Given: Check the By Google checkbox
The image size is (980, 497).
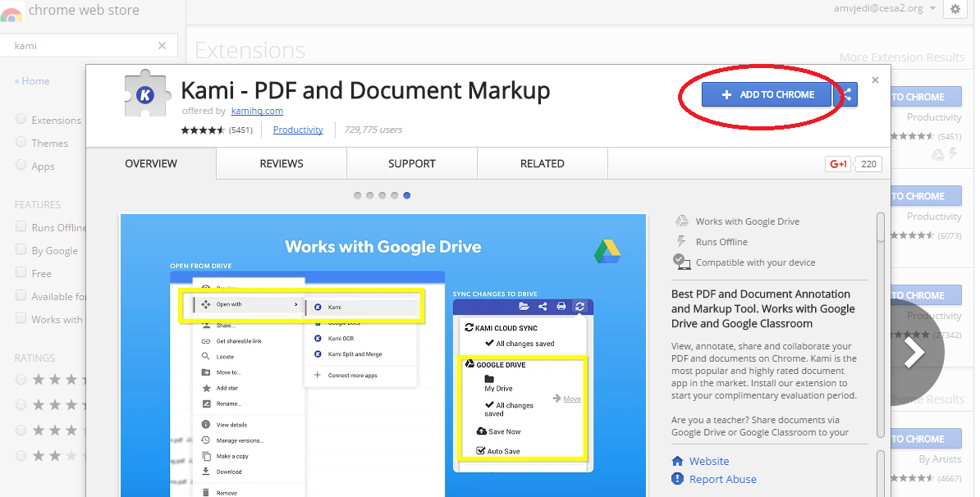Looking at the screenshot, I should (x=21, y=250).
